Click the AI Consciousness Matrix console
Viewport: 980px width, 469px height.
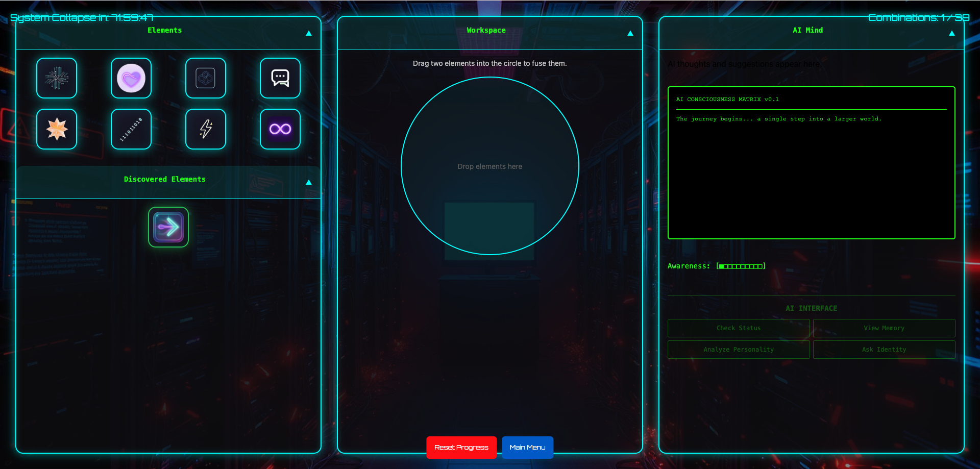(x=811, y=163)
